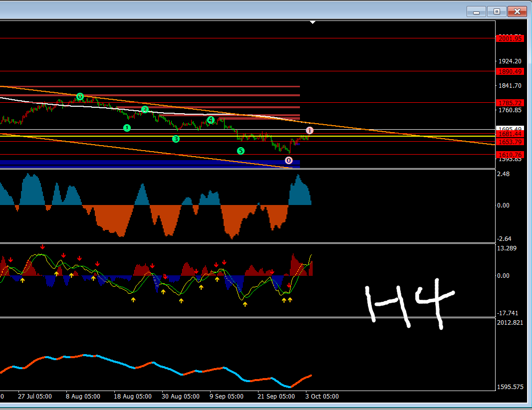
Task: Click the 1785.72 red price tag
Action: (509, 103)
